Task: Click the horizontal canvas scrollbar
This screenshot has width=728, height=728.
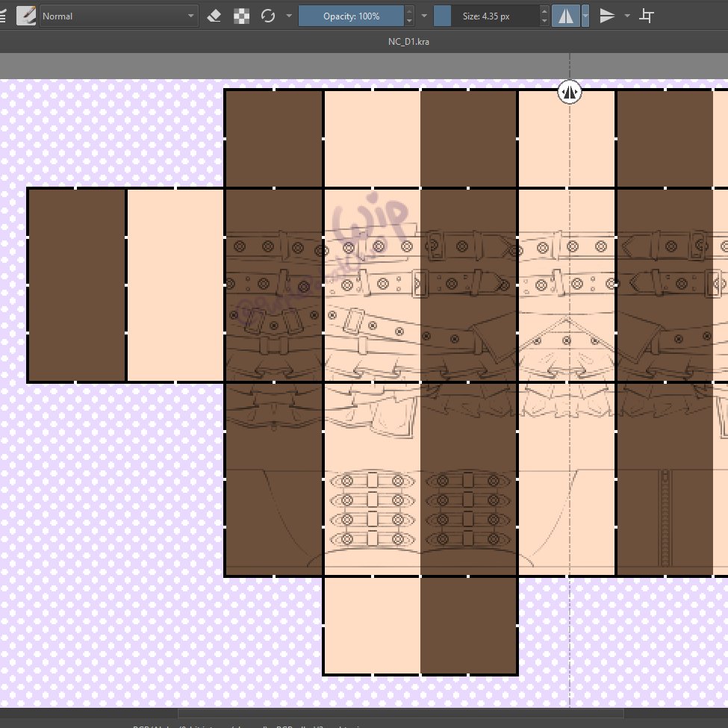Action: 401,712
